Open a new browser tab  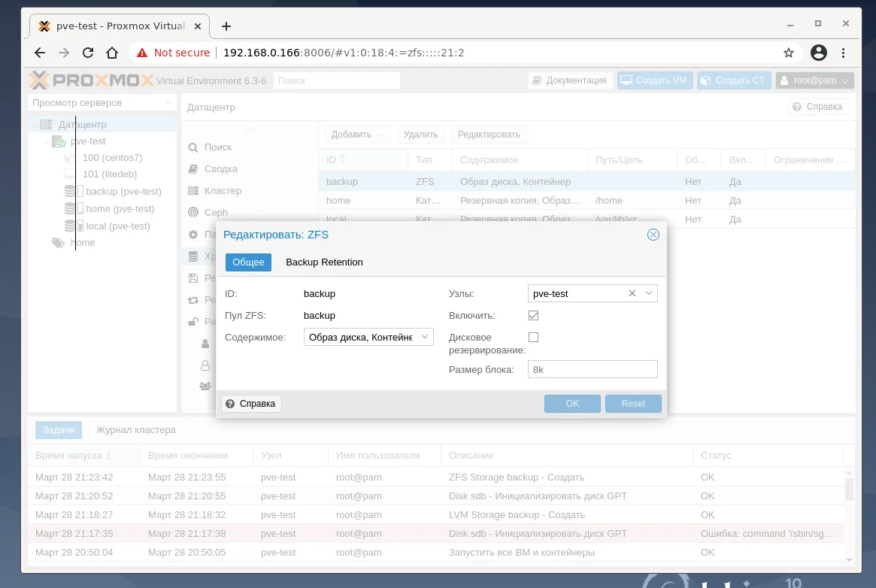[x=226, y=26]
